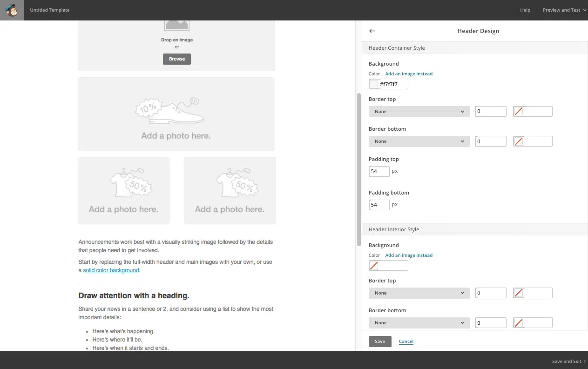Expand the Preview and Test menu

tap(564, 10)
